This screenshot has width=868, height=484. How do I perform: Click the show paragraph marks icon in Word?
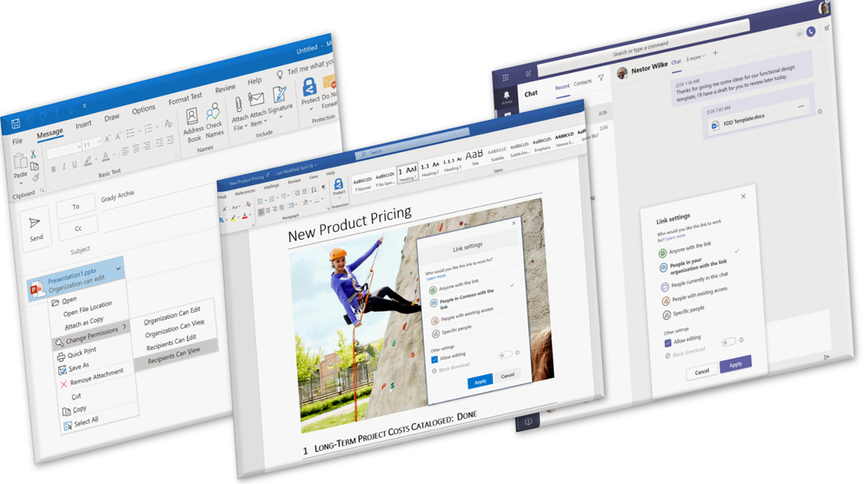pyautogui.click(x=323, y=188)
